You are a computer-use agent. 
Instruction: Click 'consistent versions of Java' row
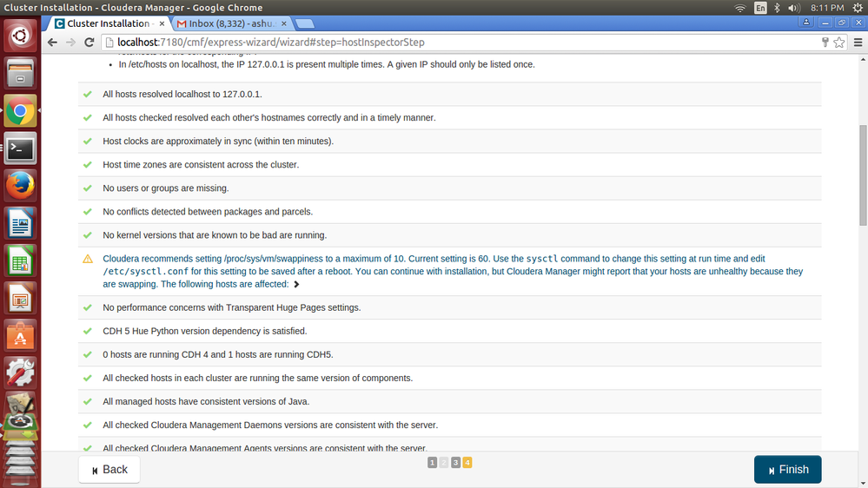pyautogui.click(x=449, y=402)
